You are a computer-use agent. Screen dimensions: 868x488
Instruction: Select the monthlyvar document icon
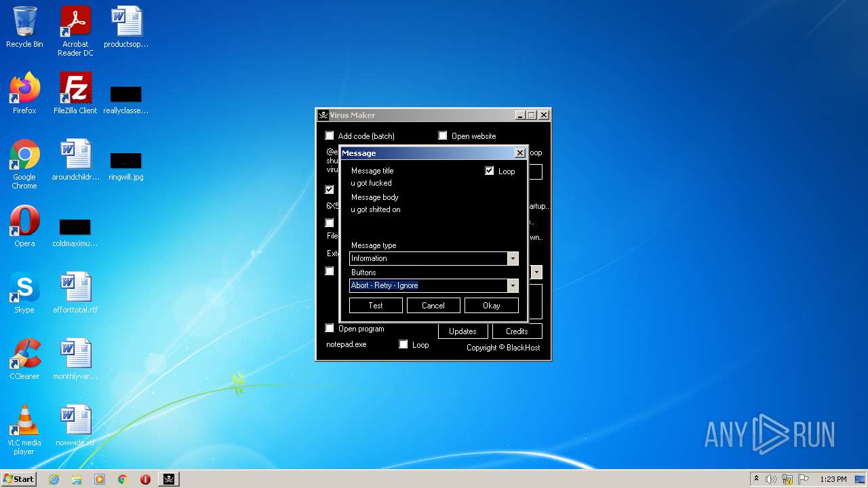pyautogui.click(x=75, y=359)
